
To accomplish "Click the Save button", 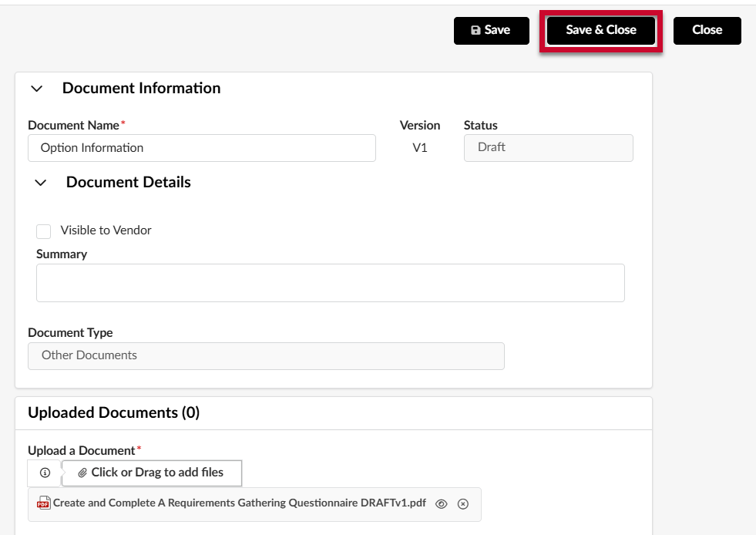I will [x=492, y=30].
